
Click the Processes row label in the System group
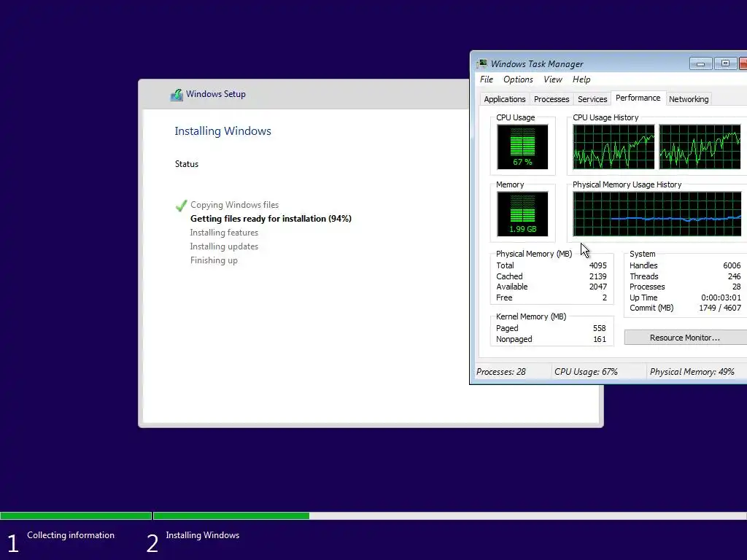coord(647,287)
